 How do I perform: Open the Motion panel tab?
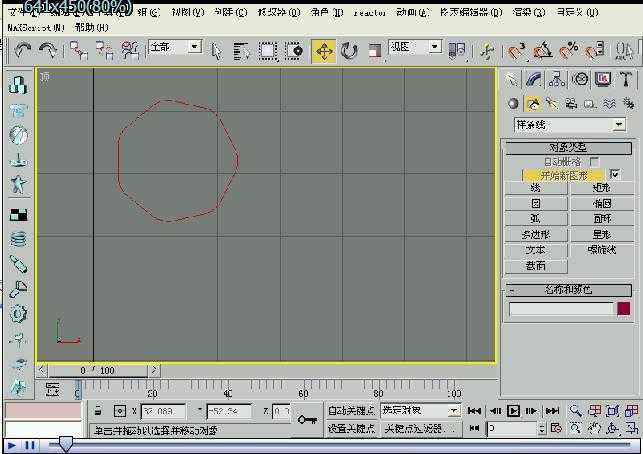pos(580,79)
